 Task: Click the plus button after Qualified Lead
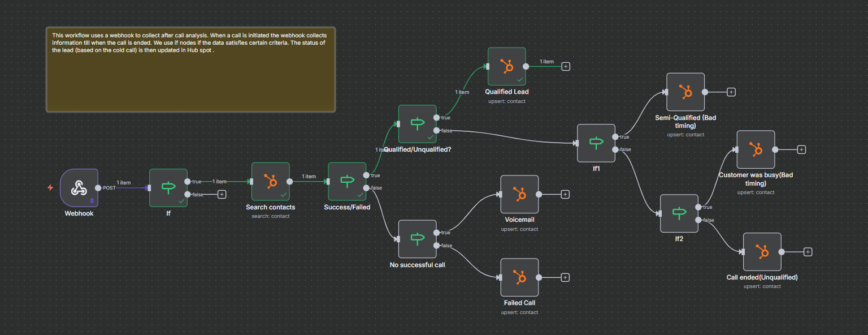566,66
